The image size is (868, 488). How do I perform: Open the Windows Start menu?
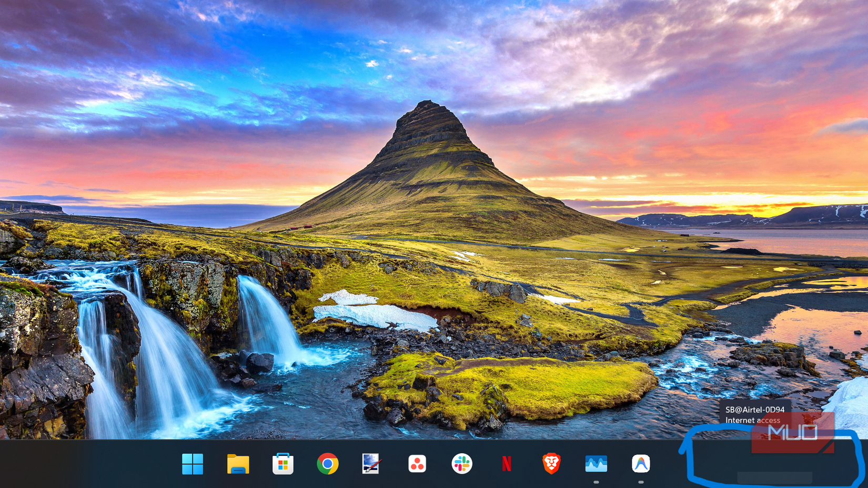click(x=193, y=464)
